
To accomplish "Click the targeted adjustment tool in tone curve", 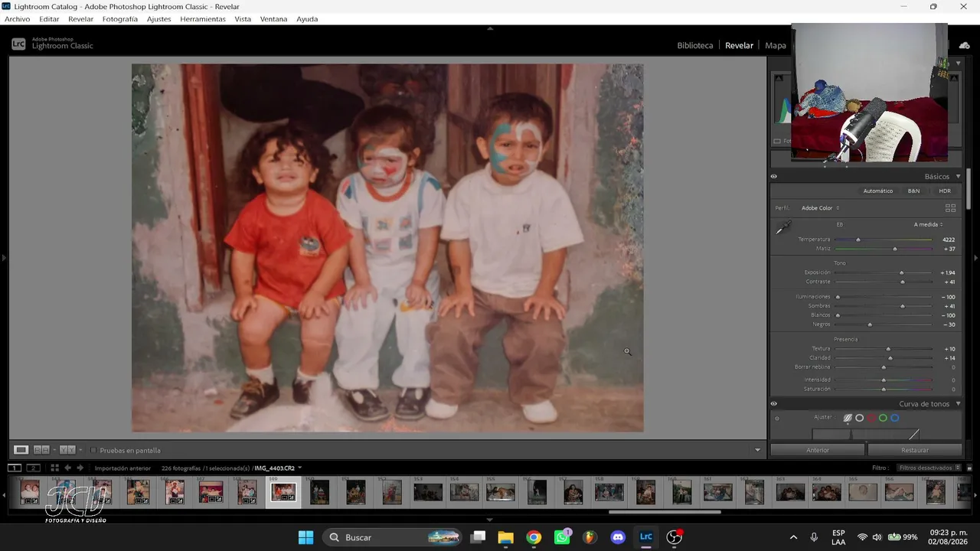I will (x=777, y=419).
